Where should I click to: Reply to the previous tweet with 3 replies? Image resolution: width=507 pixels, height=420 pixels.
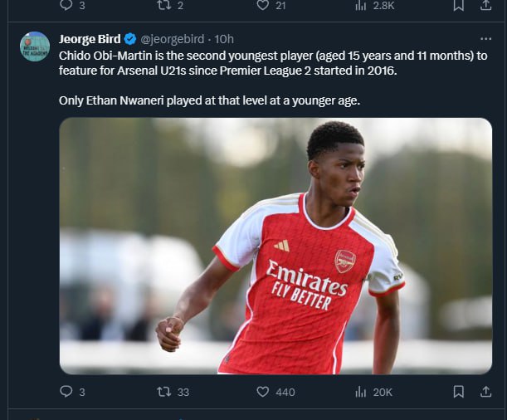click(66, 5)
